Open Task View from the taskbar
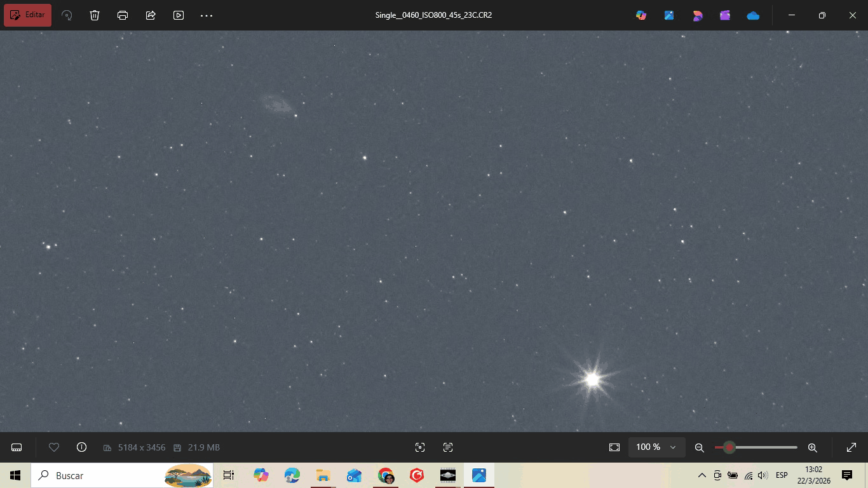This screenshot has width=868, height=488. [229, 475]
